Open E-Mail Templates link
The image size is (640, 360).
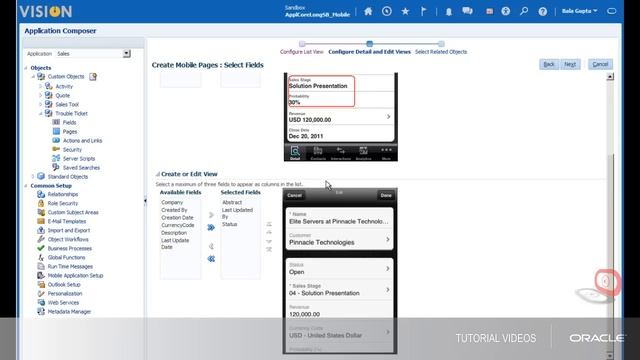[x=67, y=221]
